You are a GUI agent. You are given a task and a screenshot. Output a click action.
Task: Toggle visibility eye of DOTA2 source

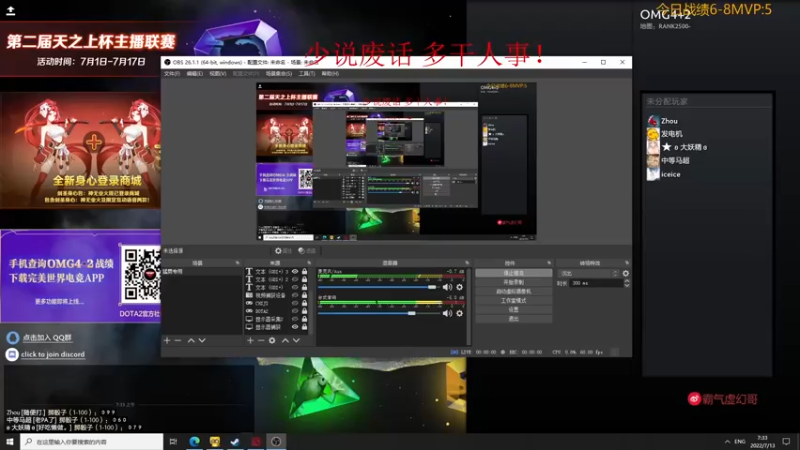295,311
